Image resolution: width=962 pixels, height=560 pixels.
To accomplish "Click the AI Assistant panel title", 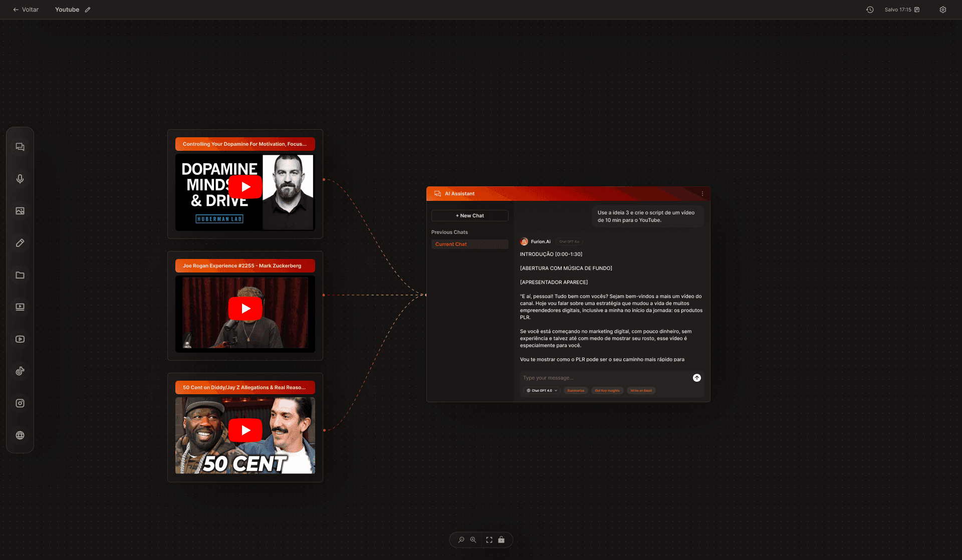I will click(459, 194).
